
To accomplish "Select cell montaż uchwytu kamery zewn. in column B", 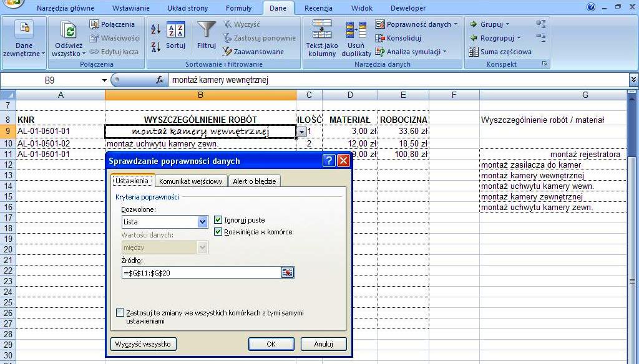I will click(x=200, y=143).
